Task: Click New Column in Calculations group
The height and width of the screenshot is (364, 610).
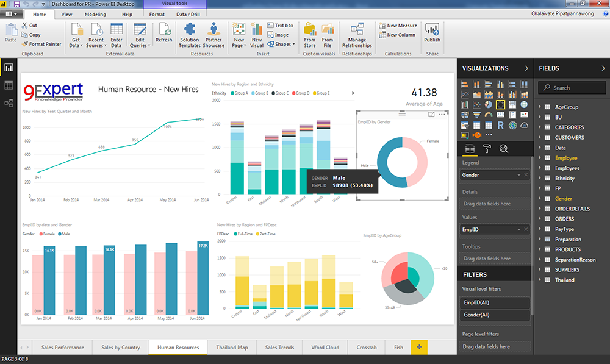Action: coord(397,35)
